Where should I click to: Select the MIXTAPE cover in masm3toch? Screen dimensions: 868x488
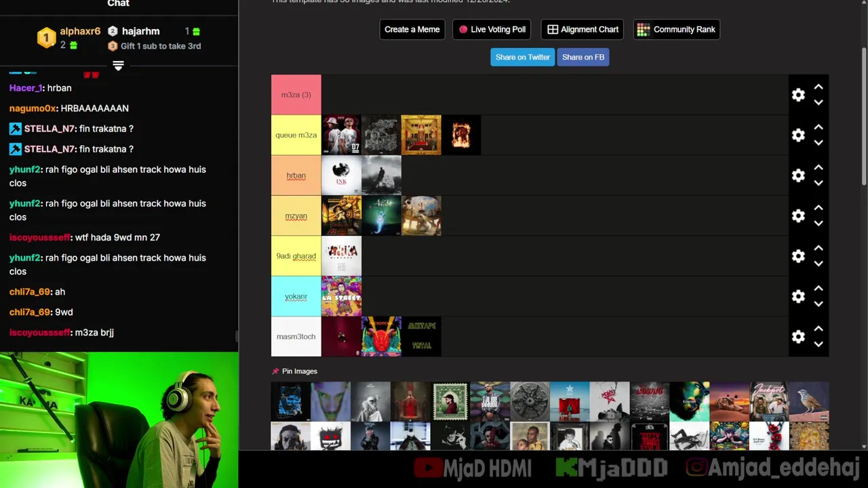pos(421,337)
